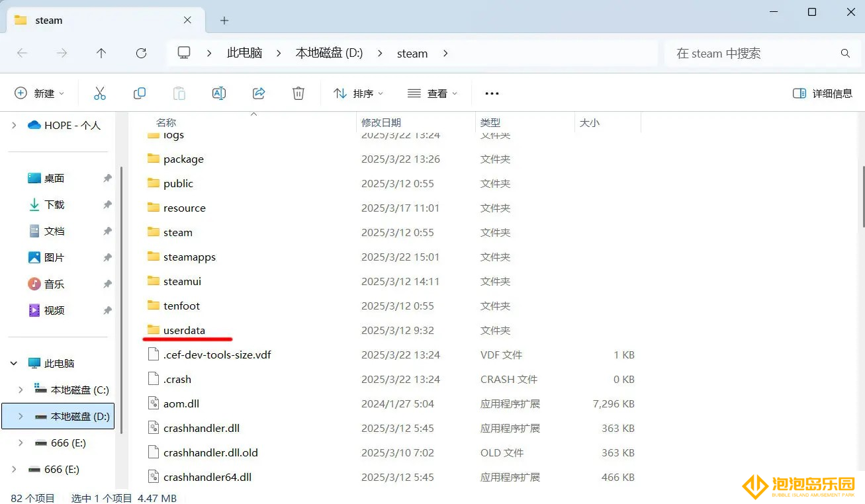Select the aom.dll file icon
Image resolution: width=865 pixels, height=504 pixels.
pos(153,403)
